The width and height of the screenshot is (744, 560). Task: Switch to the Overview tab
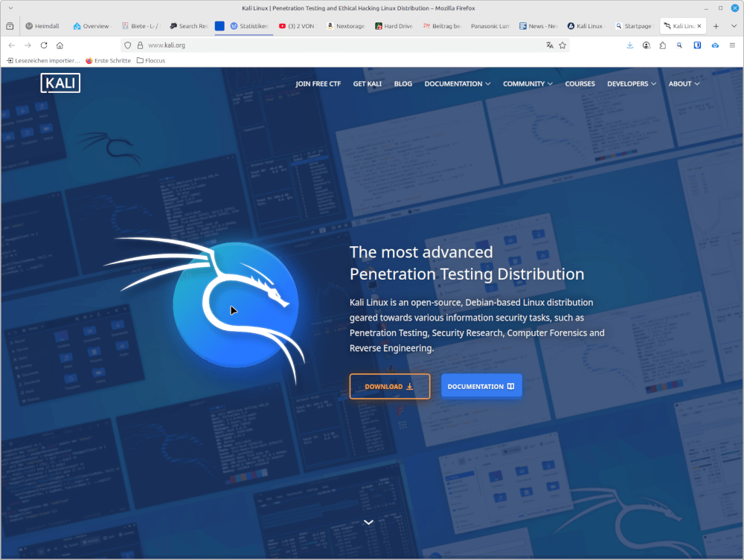tap(92, 26)
